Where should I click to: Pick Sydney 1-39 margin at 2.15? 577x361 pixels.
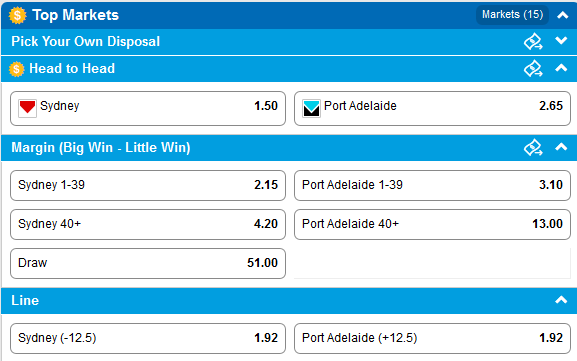(x=148, y=185)
